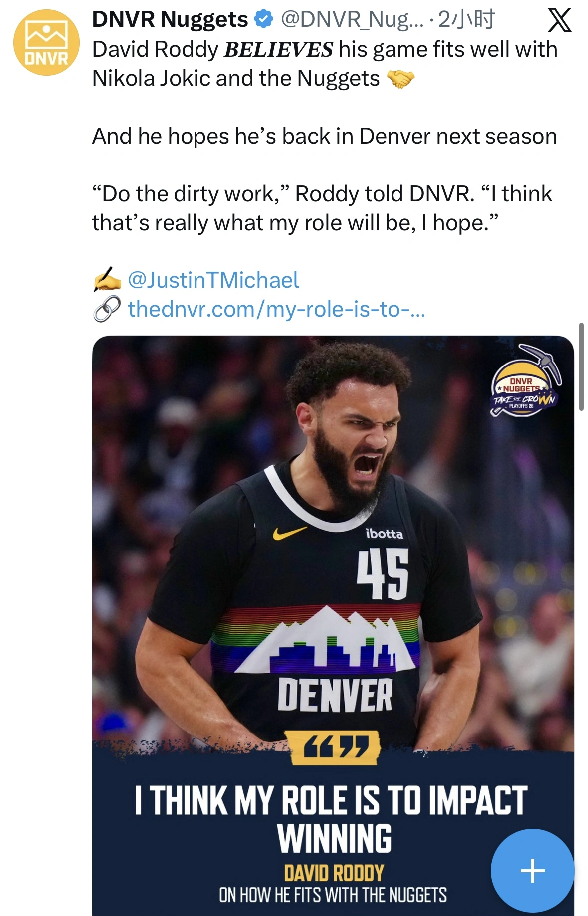Click the chain link emoji
The height and width of the screenshot is (916, 588).
click(x=107, y=309)
